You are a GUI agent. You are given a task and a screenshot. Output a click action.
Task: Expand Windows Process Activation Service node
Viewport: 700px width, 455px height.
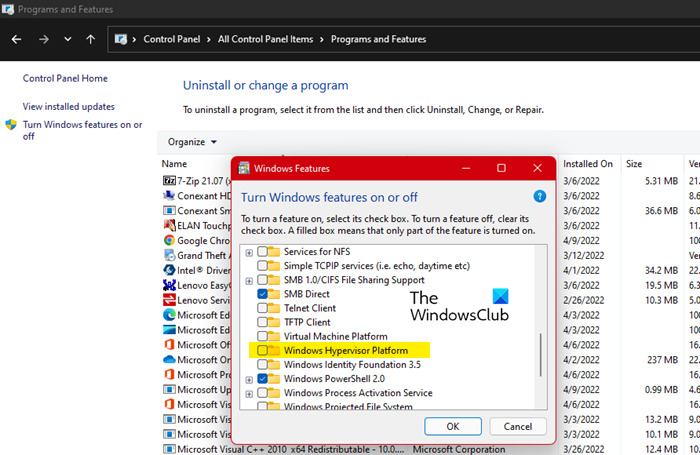pyautogui.click(x=249, y=394)
